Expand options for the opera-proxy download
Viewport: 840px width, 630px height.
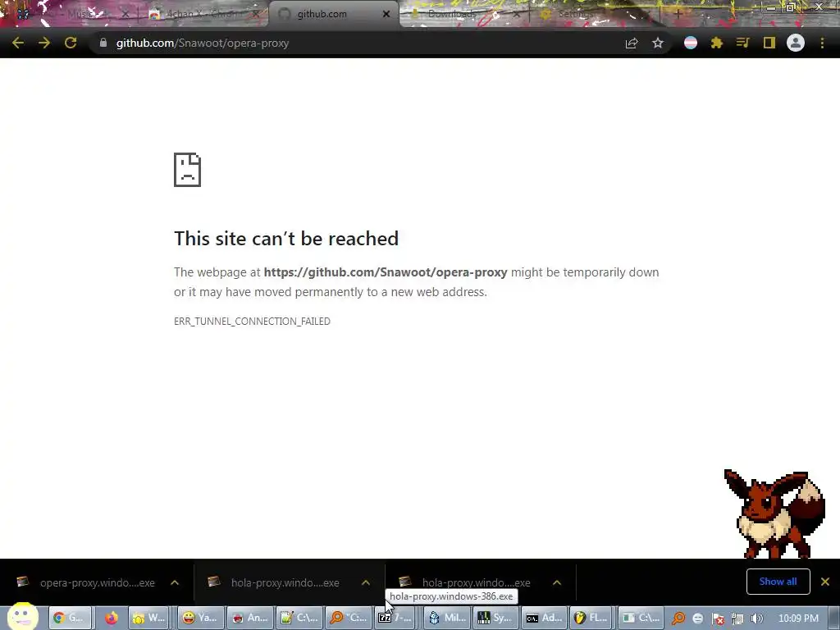[175, 582]
